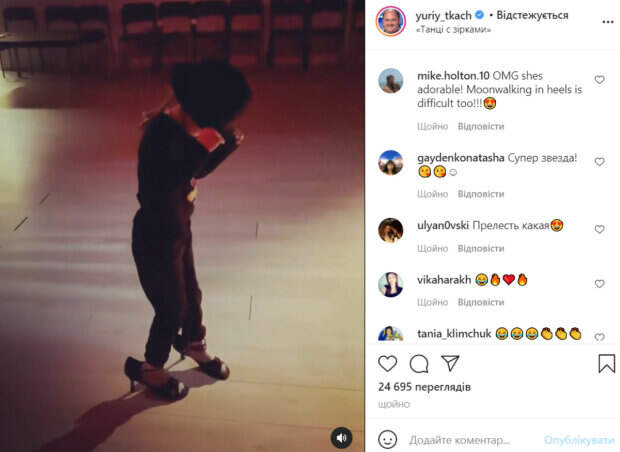Screen dimensions: 620x452
Task: Like mike.holton.10's comment
Action: click(599, 79)
